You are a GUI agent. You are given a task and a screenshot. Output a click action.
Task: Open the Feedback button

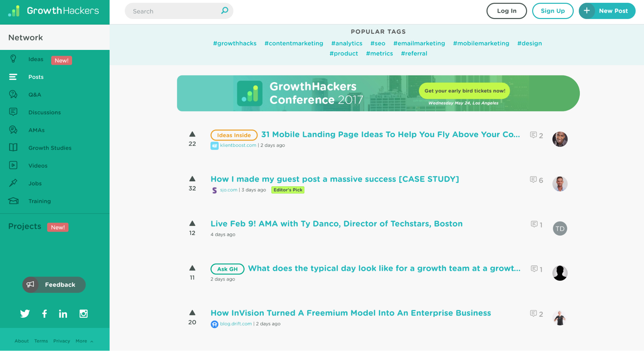[x=54, y=285]
